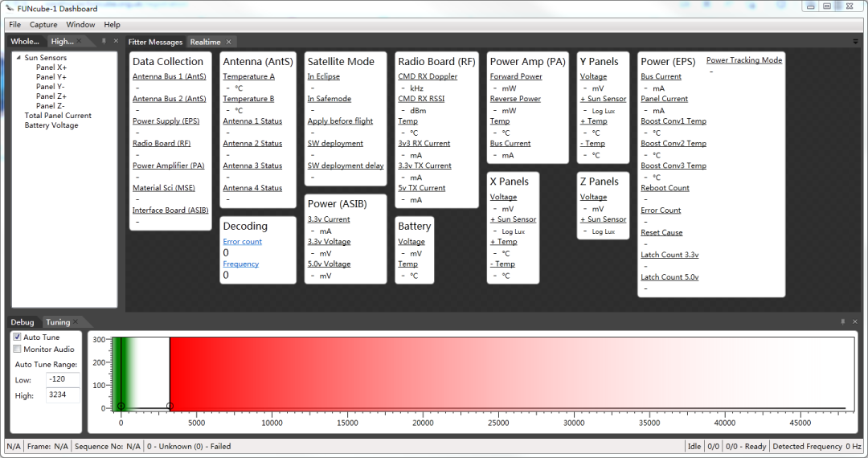Image resolution: width=868 pixels, height=458 pixels.
Task: Open the Capture menu
Action: point(43,24)
